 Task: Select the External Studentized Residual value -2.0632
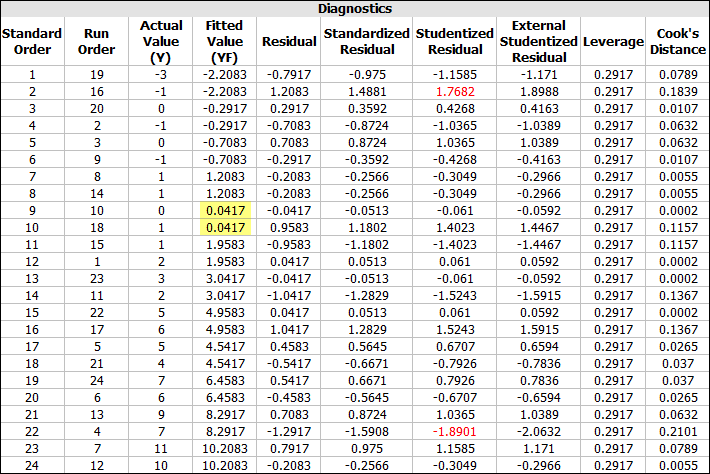click(x=544, y=431)
